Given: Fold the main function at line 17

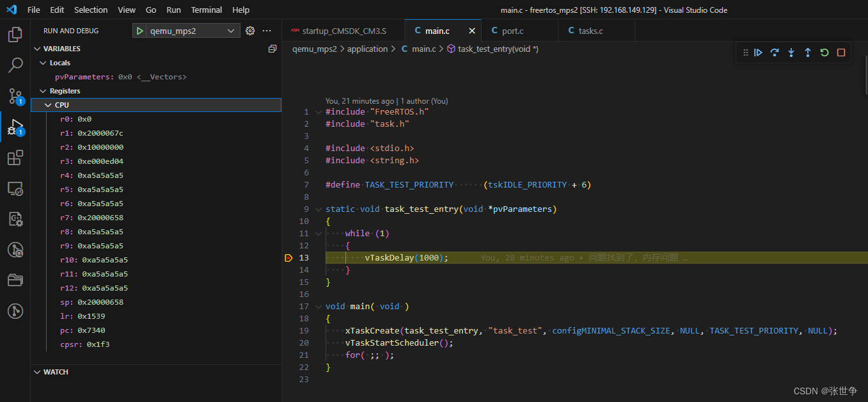Looking at the screenshot, I should pos(318,307).
